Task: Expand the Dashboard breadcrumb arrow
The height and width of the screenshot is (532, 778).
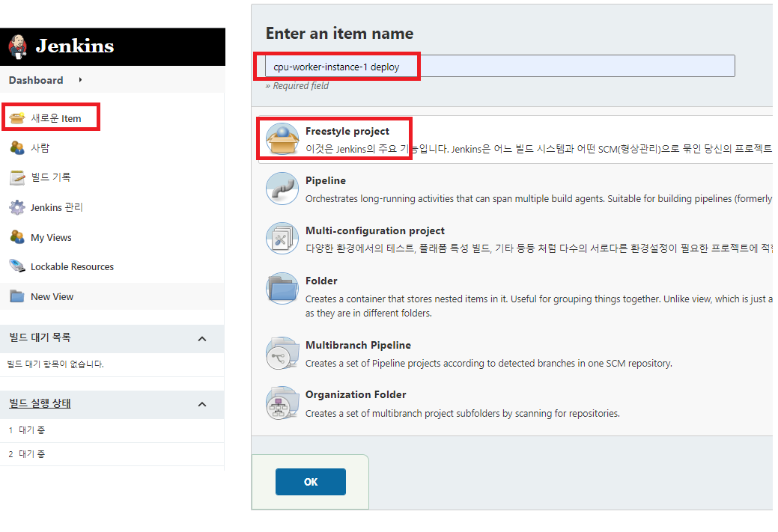Action: click(x=80, y=79)
